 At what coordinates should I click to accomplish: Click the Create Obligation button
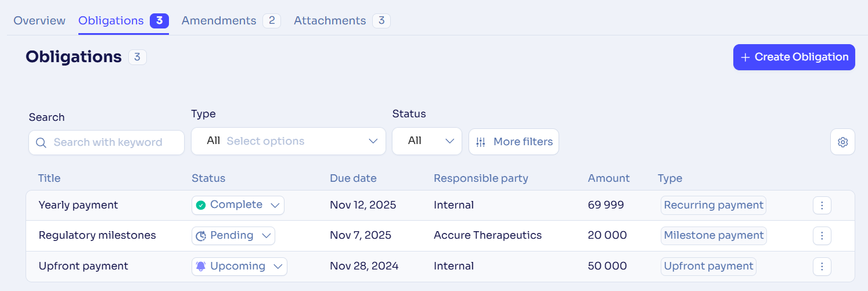pos(794,57)
